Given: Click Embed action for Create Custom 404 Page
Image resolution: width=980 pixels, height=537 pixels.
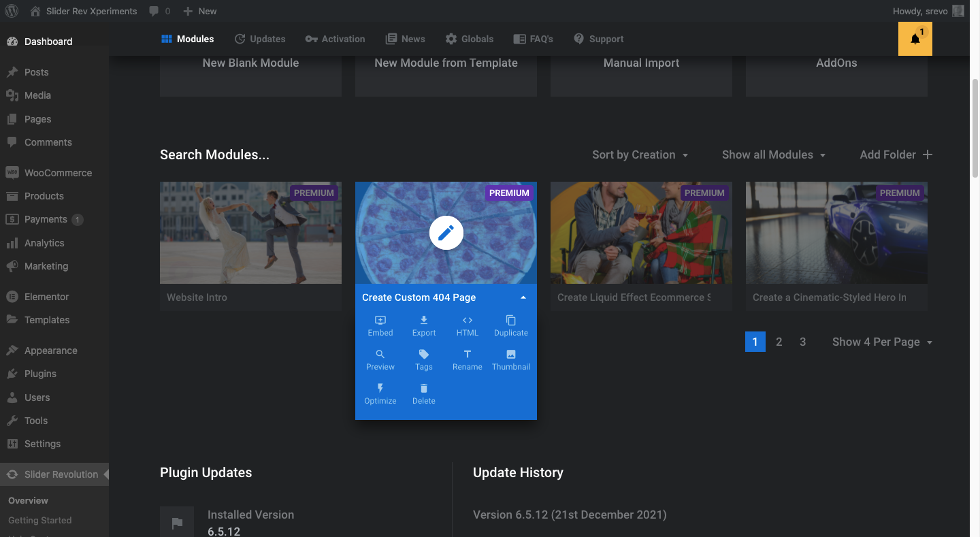Looking at the screenshot, I should [380, 326].
